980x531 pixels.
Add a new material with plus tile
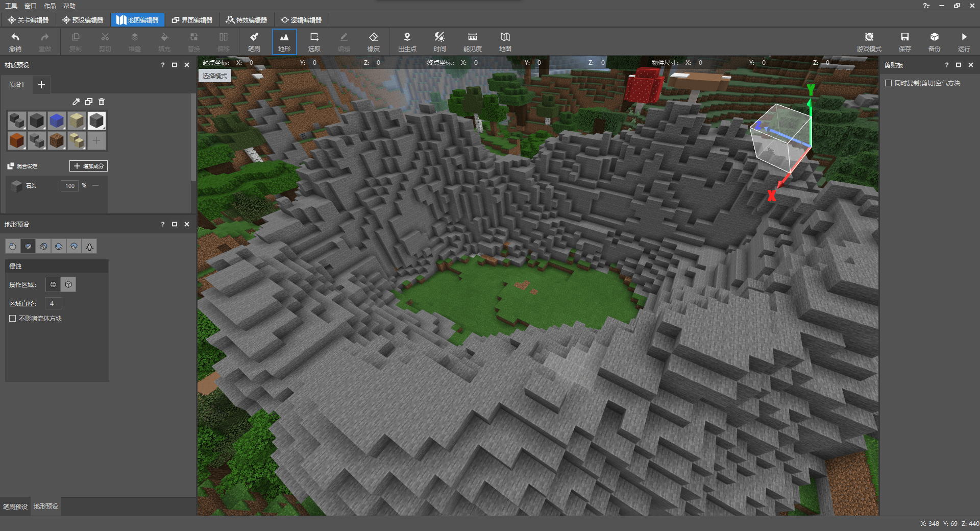point(96,140)
